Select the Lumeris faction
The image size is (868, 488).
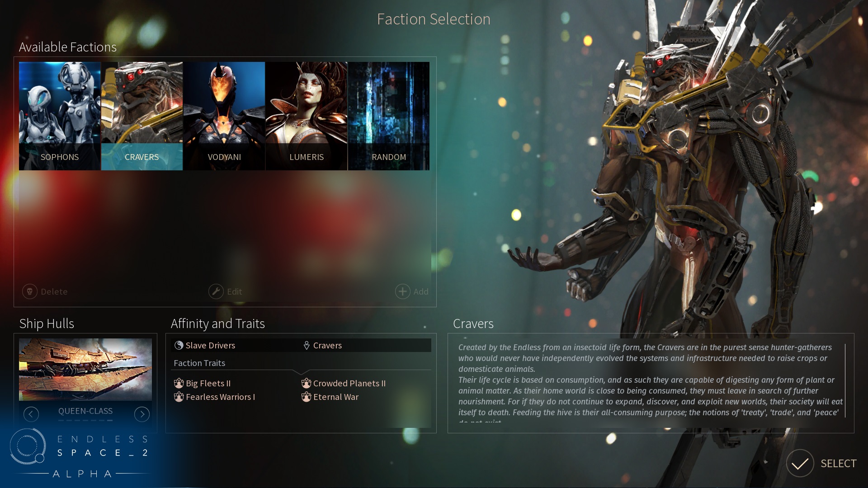click(307, 115)
